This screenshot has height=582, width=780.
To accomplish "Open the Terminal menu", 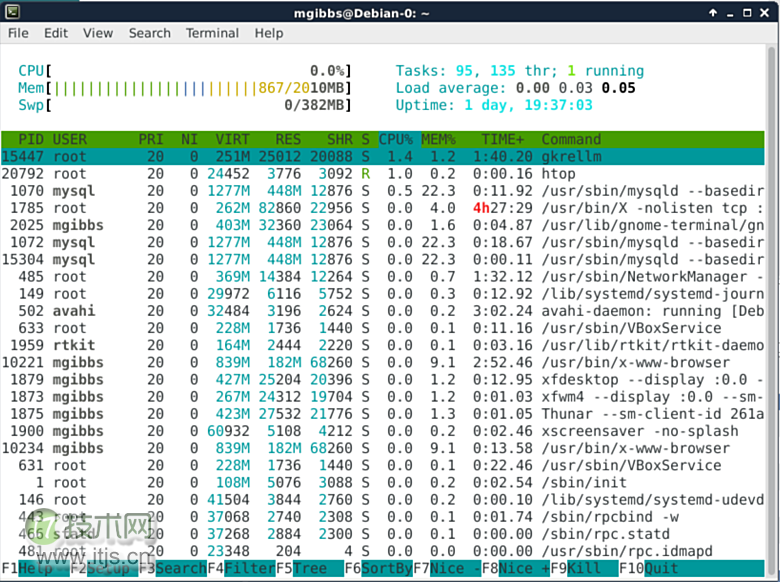I will (212, 33).
